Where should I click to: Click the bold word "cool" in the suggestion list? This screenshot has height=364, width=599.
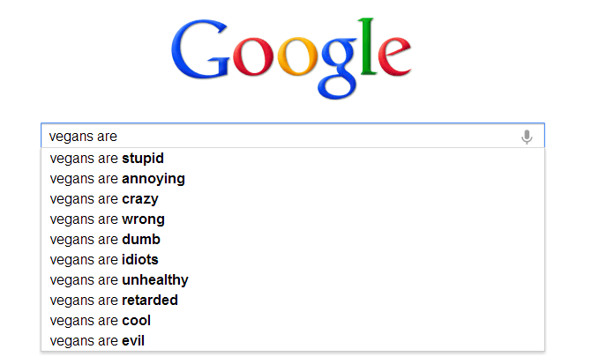click(136, 320)
